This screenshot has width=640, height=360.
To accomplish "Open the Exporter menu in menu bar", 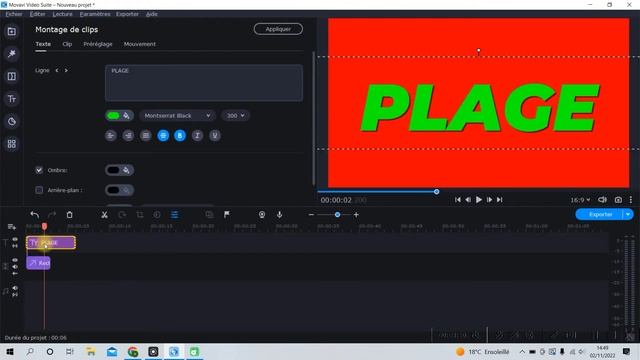I will [127, 14].
